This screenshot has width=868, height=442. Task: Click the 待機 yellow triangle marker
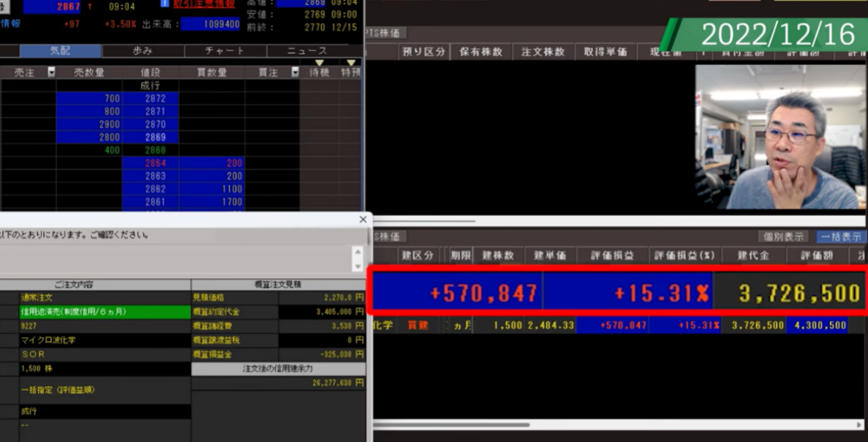coord(319,63)
